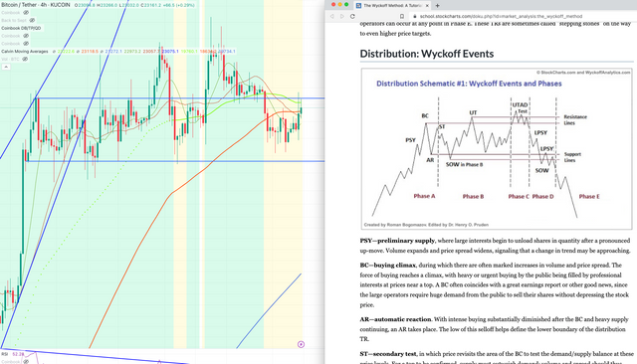The height and width of the screenshot is (364, 637).
Task: View site info via the lock icon
Action: [414, 16]
